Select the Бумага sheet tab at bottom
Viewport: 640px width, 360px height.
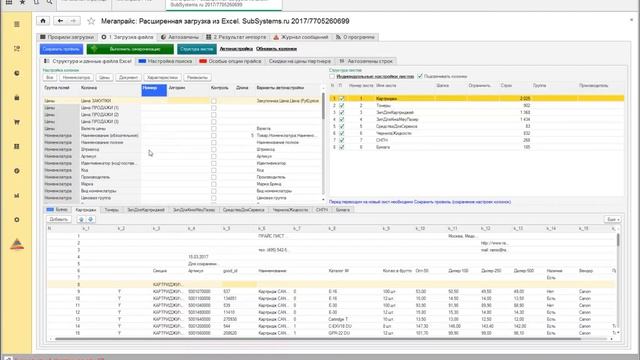[x=343, y=210]
